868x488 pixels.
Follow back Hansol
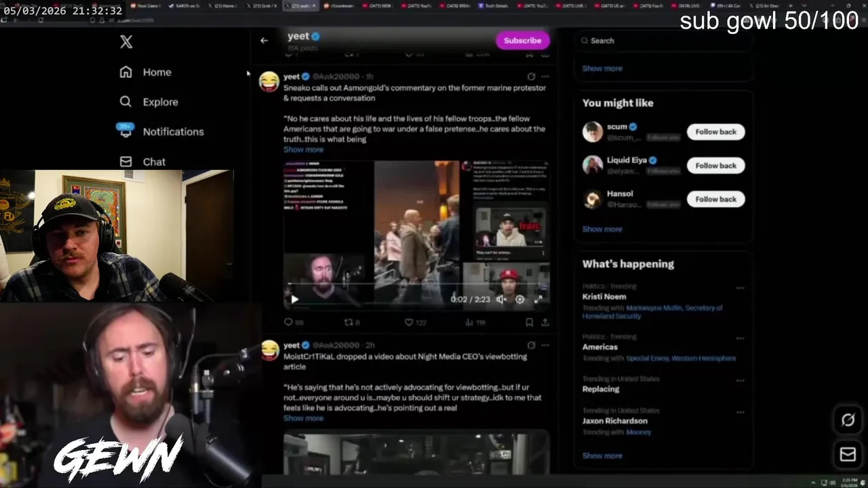click(715, 199)
